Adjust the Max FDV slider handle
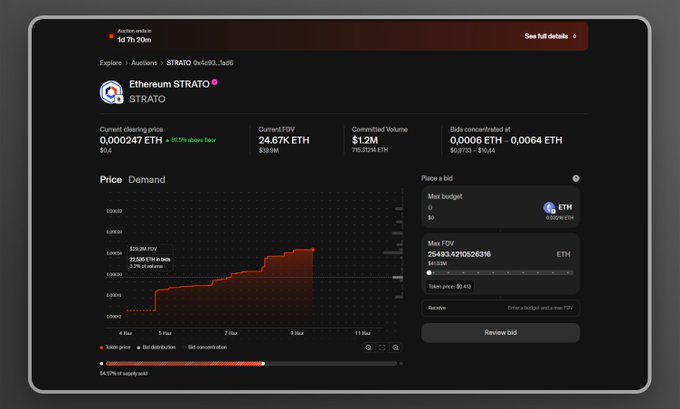Screen dimensions: 680x409 (429, 273)
